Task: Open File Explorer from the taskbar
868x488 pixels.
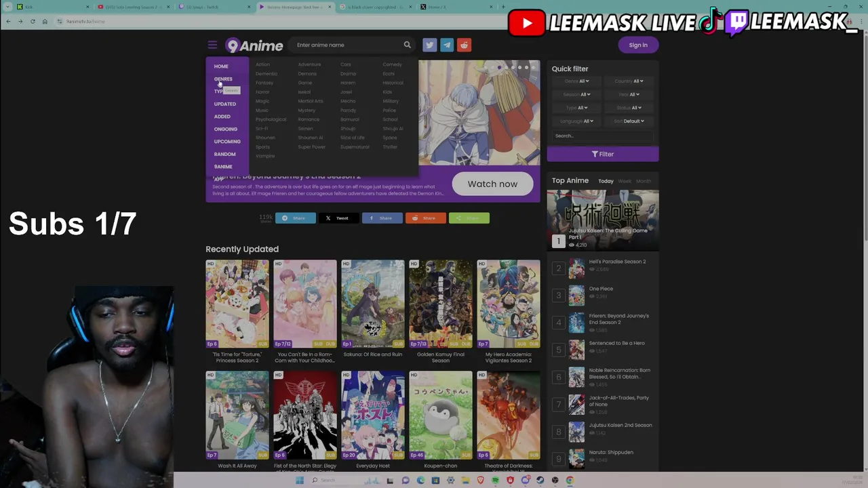Action: pos(465,481)
